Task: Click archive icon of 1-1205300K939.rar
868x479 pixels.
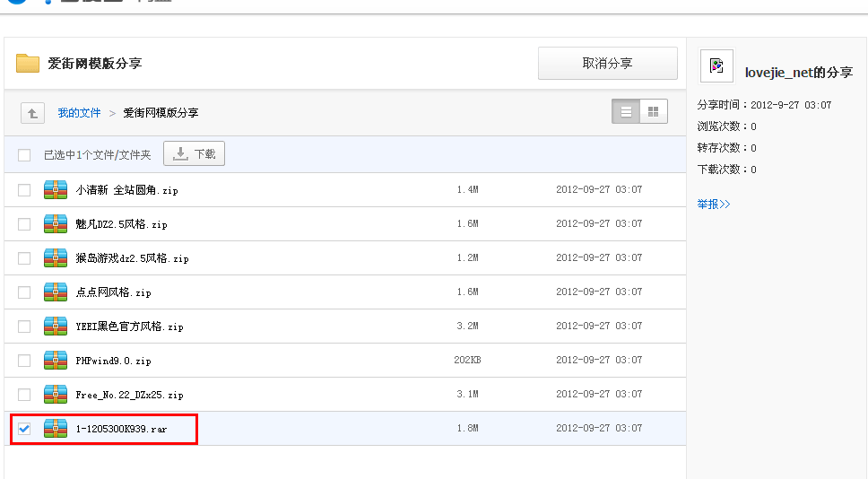Action: pyautogui.click(x=56, y=429)
